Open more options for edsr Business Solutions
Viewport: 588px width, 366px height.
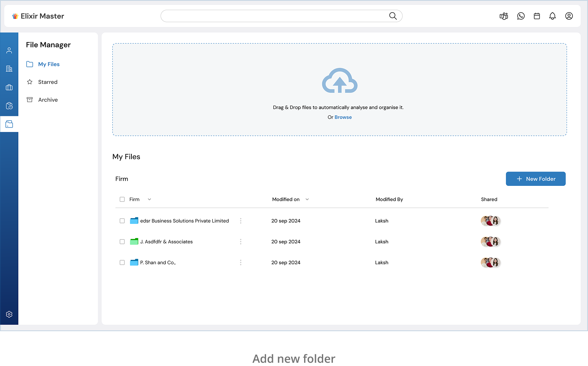click(241, 221)
